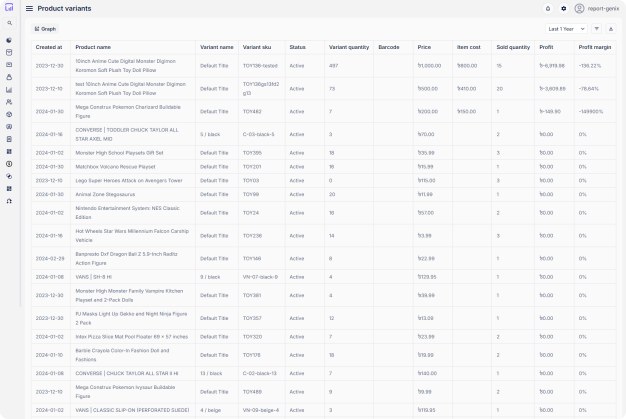This screenshot has height=419, width=626.
Task: Sort by Profit margin column header
Action: tap(595, 47)
